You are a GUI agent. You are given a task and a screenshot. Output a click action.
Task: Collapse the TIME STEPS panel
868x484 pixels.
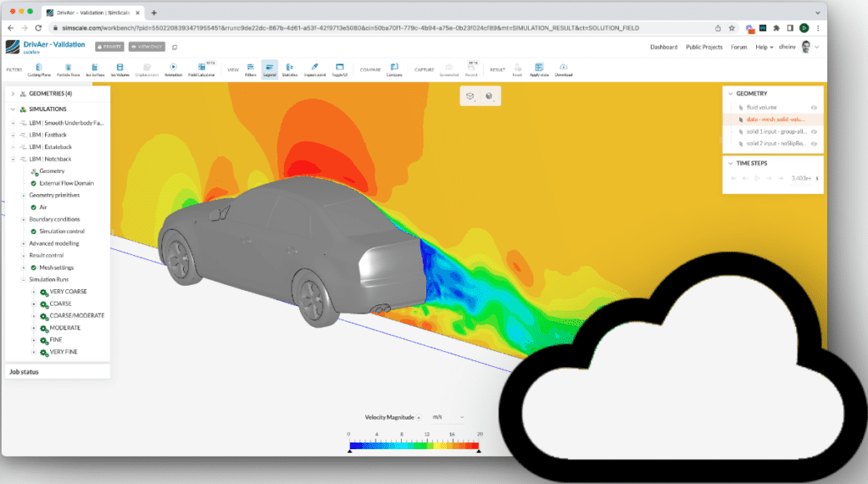(x=731, y=164)
